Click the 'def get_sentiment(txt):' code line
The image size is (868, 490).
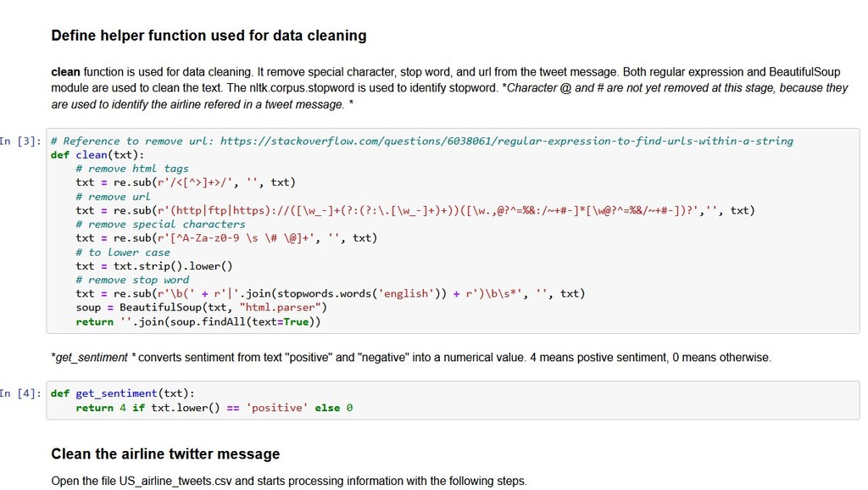tap(122, 393)
